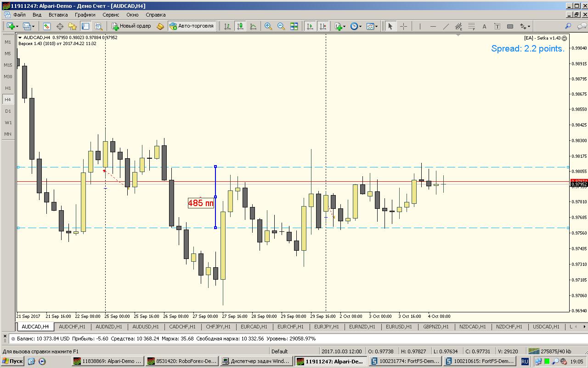588x368 pixels.
Task: Switch to USDCAD,H1 chart tab
Action: 546,327
